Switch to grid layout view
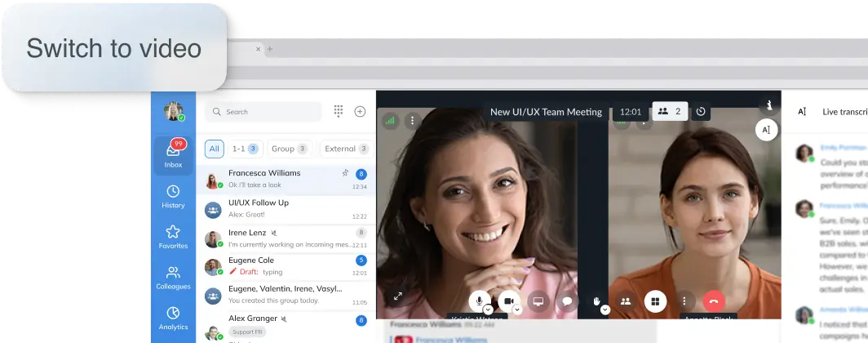 coord(654,301)
